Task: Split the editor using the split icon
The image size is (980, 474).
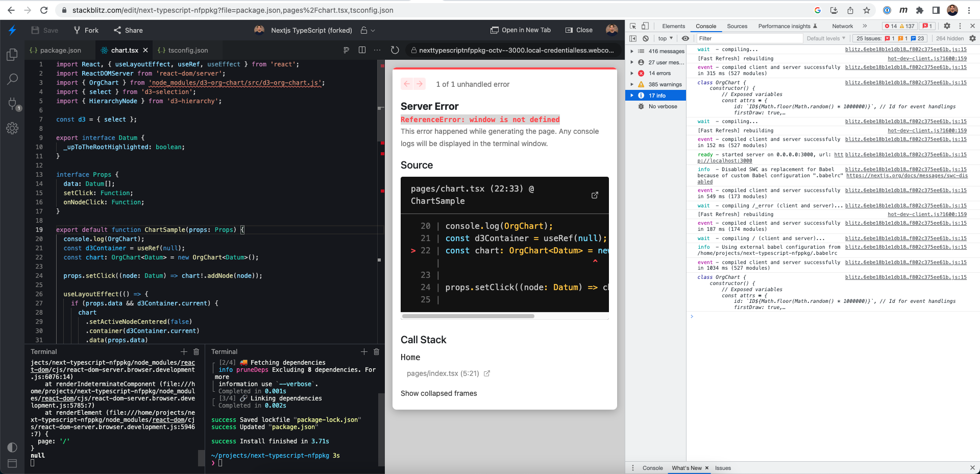Action: 362,50
